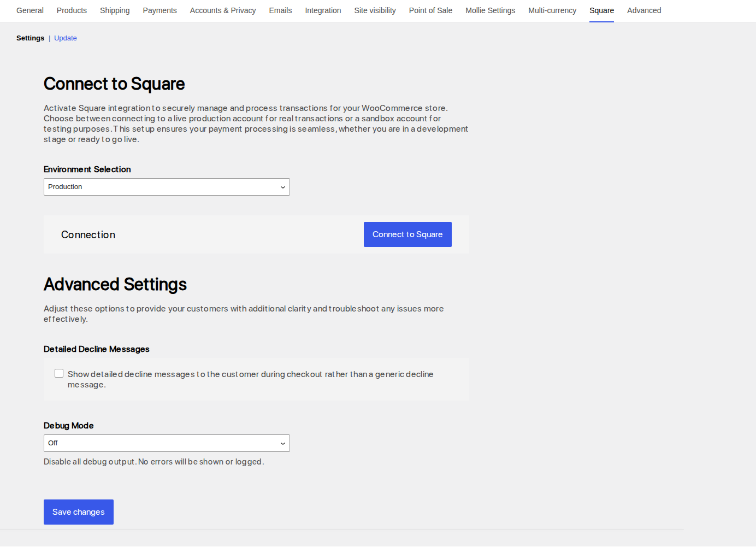Click the Connect to Square heading
Viewport: 756px width, 547px height.
click(114, 84)
